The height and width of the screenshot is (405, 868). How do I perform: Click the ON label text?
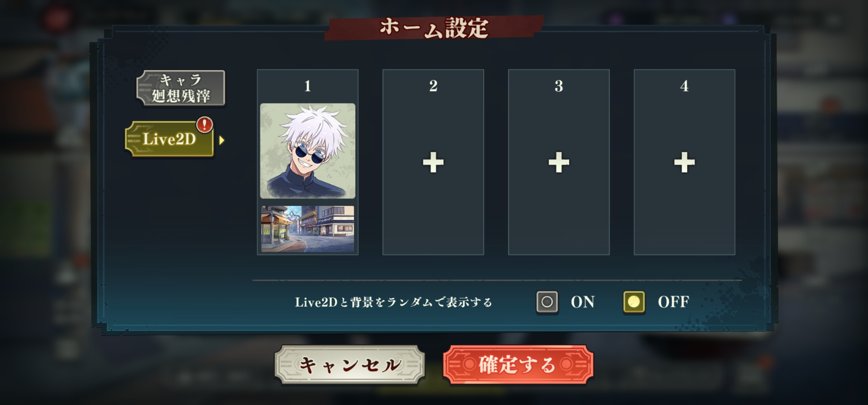(583, 302)
